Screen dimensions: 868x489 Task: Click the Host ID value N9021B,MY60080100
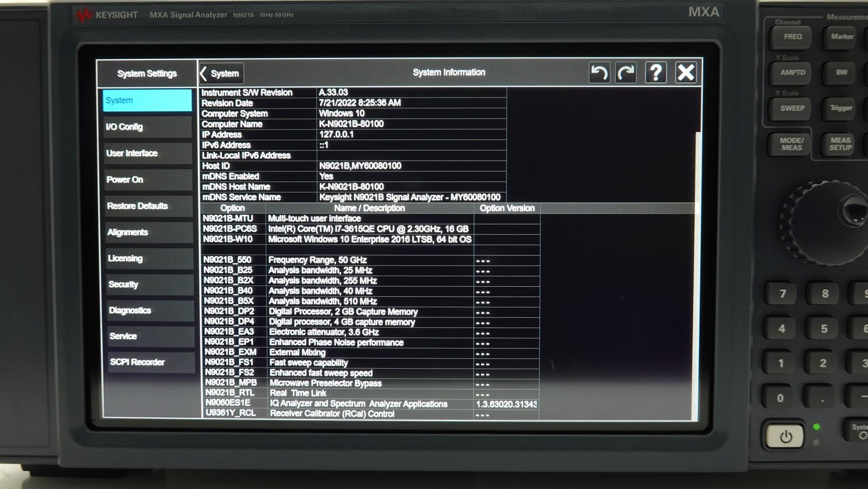360,166
